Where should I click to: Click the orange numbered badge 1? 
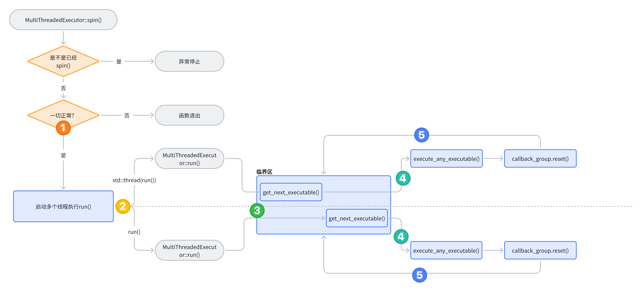pyautogui.click(x=63, y=128)
